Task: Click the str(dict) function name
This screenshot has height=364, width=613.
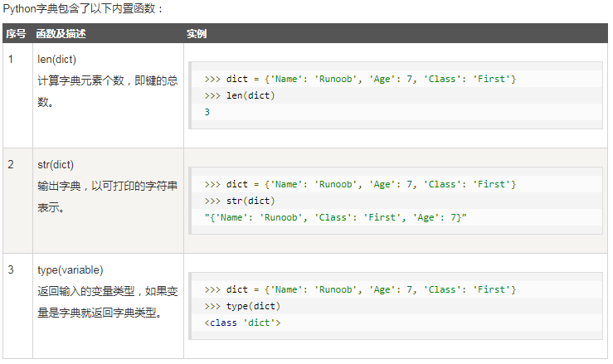Action: coord(56,165)
